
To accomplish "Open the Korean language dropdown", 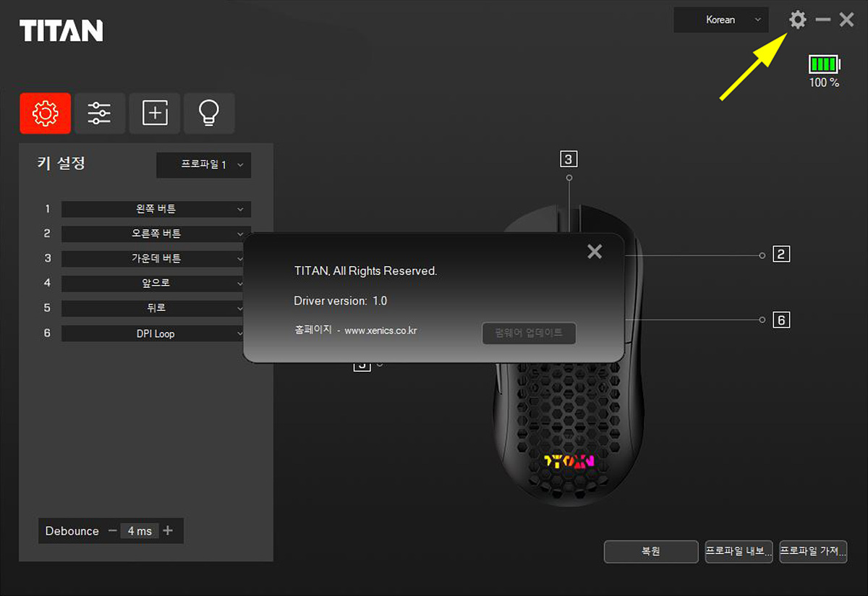I will click(721, 20).
